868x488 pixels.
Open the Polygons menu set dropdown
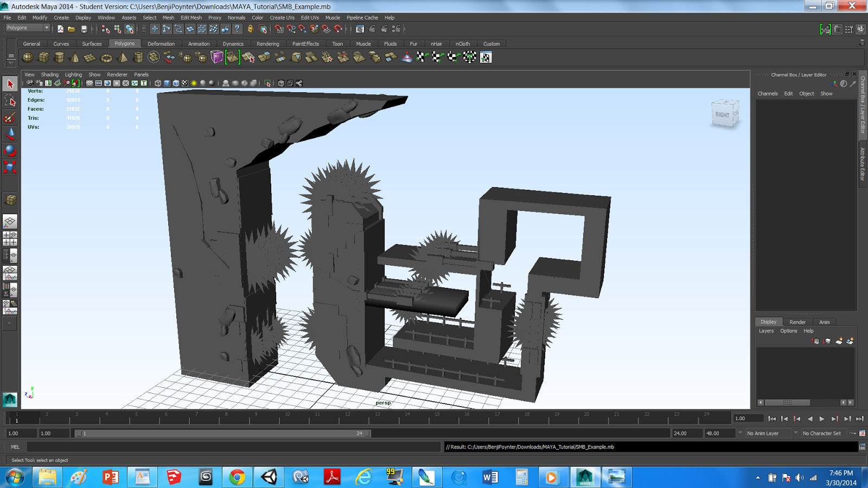28,28
